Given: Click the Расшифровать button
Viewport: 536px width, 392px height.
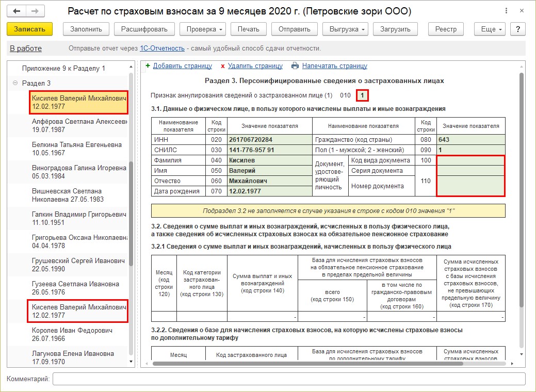Looking at the screenshot, I should (x=144, y=29).
